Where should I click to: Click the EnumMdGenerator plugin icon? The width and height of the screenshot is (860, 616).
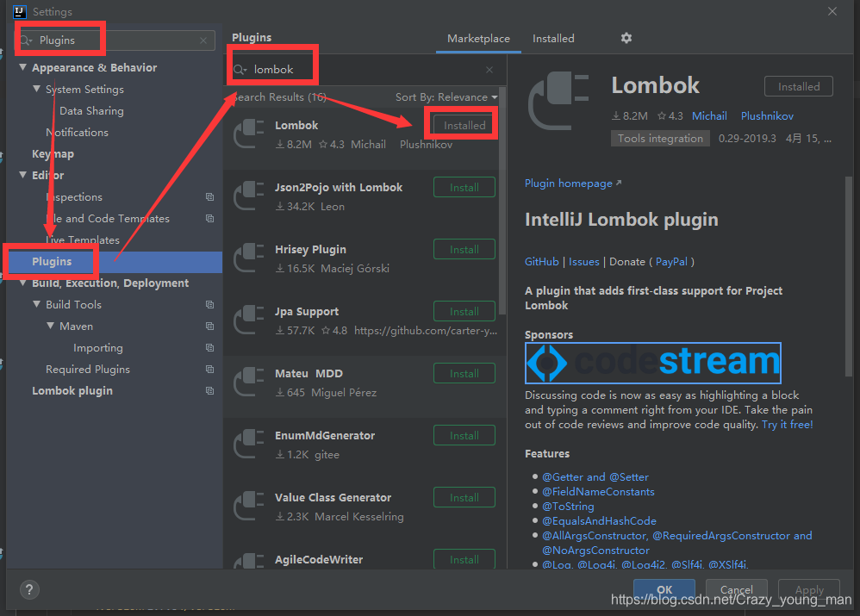point(249,445)
